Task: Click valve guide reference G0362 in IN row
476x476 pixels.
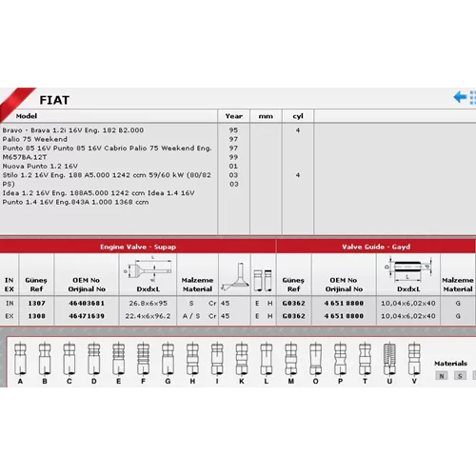Action: click(x=294, y=303)
